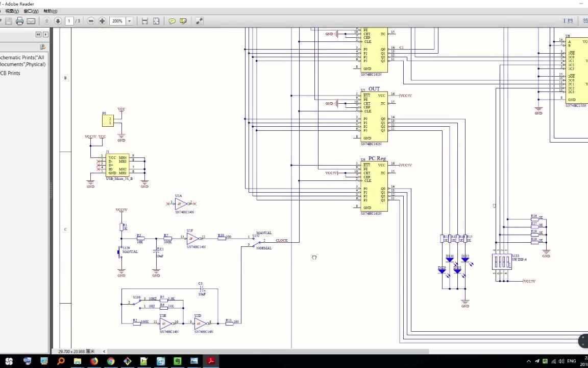This screenshot has width=588, height=368.
Task: Select the Highlight Text tool
Action: tap(183, 21)
